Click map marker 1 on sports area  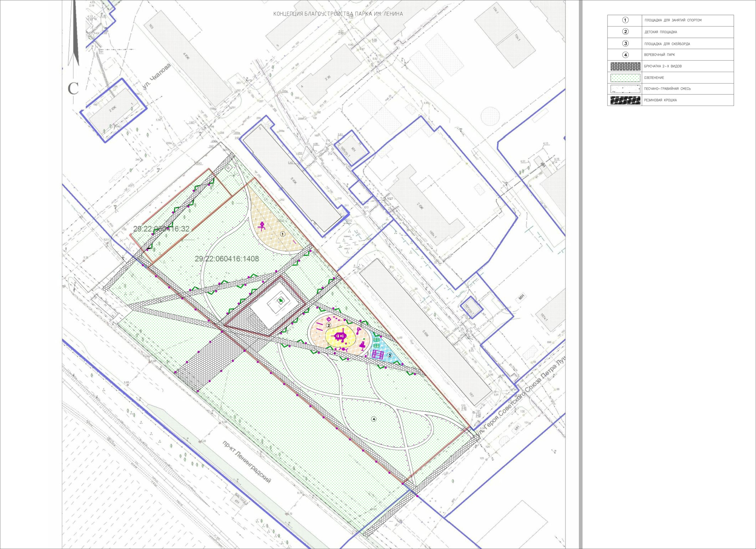[283, 234]
